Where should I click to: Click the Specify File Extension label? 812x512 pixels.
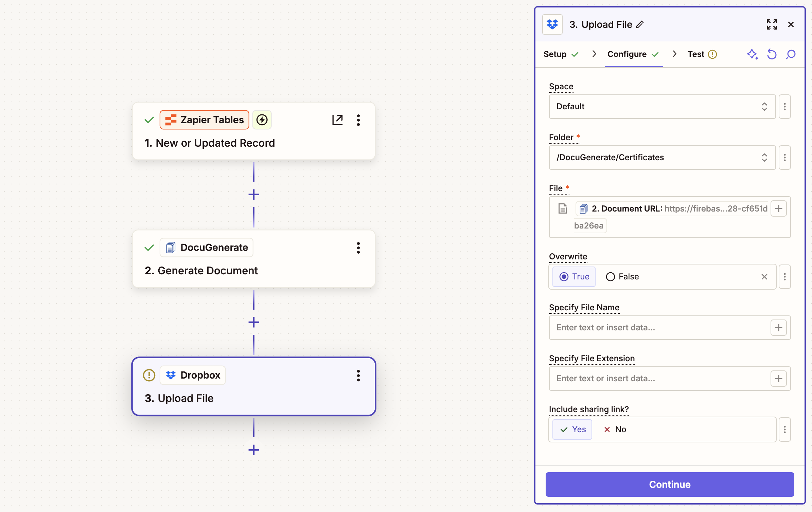tap(592, 359)
